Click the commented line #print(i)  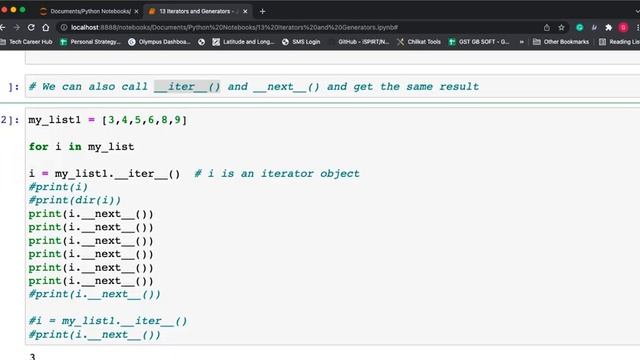click(58, 187)
